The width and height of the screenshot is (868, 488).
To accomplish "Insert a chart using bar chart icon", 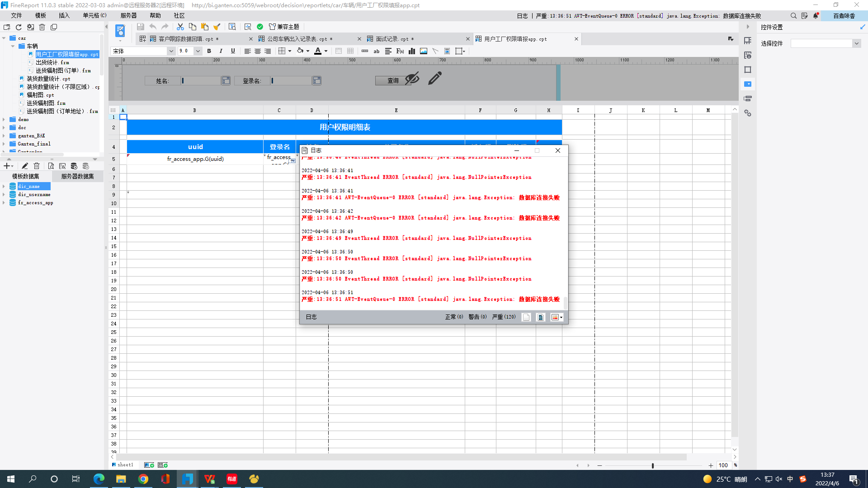I will [x=412, y=51].
